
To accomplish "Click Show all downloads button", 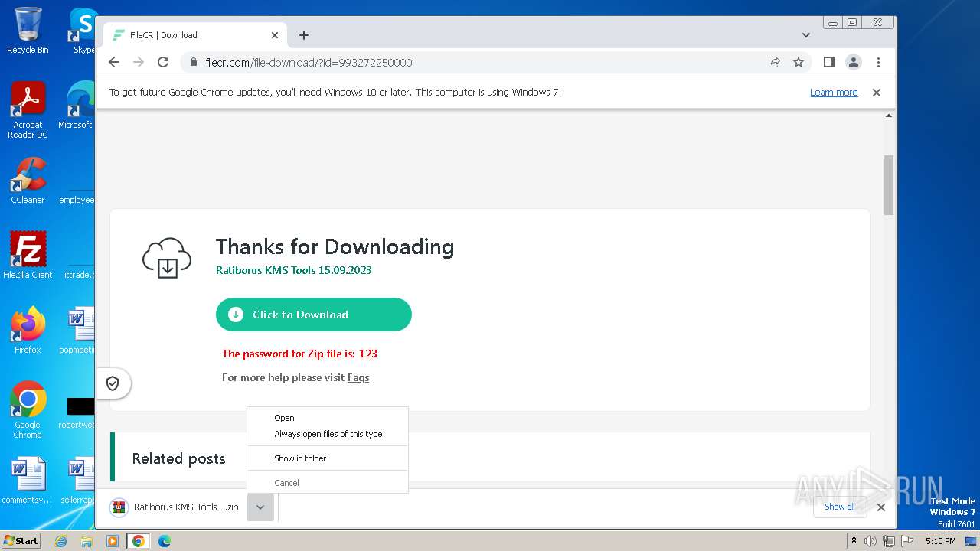I will [x=840, y=507].
